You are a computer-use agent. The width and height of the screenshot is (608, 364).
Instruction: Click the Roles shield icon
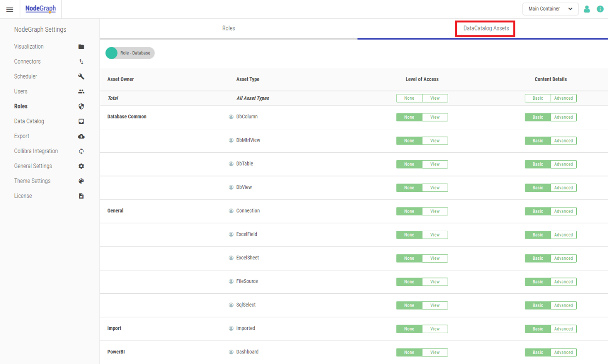coord(81,107)
